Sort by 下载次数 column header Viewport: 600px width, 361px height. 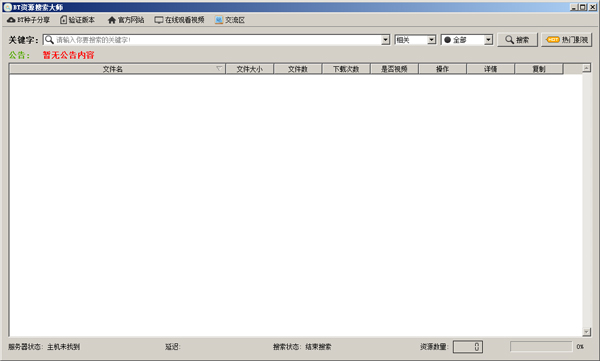click(346, 69)
